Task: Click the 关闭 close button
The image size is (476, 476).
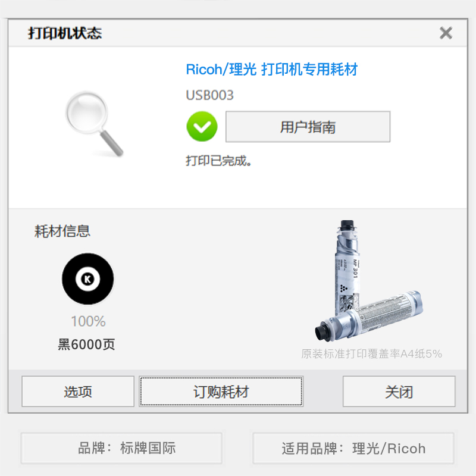Action: click(399, 392)
